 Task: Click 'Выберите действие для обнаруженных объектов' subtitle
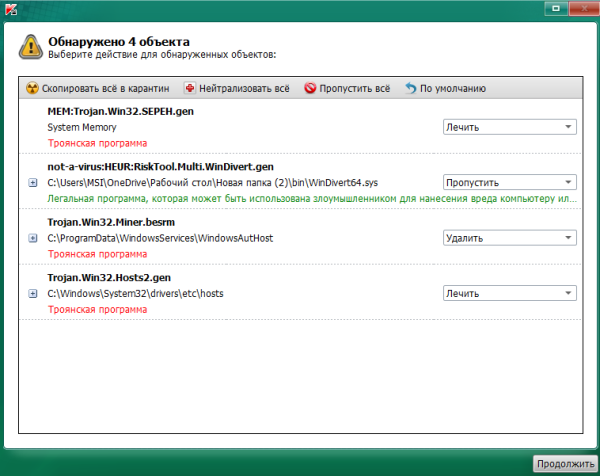click(162, 55)
